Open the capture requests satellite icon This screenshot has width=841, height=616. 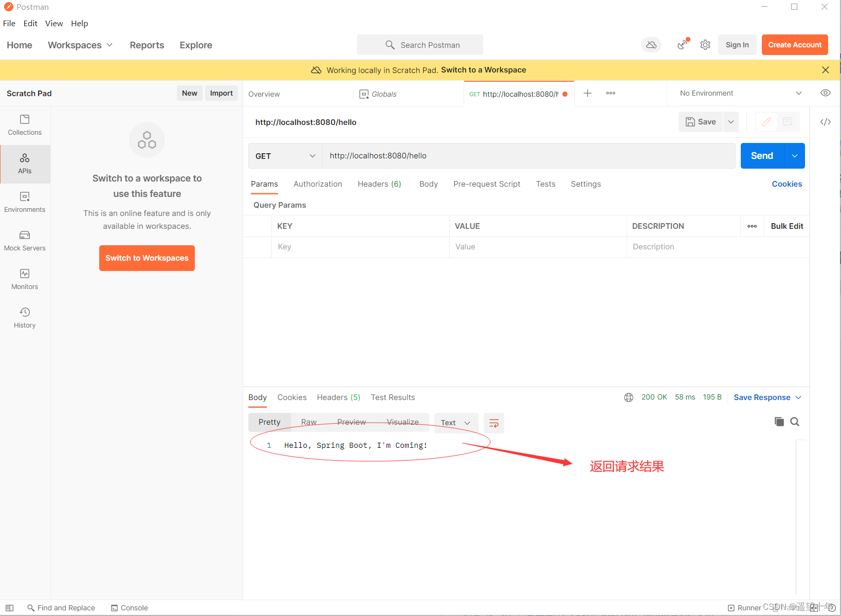point(683,45)
